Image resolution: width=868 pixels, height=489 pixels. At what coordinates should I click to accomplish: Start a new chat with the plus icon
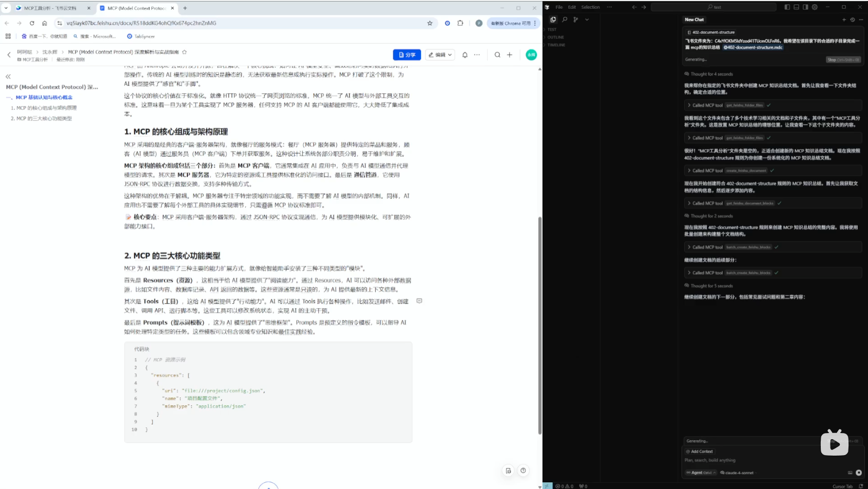[x=844, y=20]
